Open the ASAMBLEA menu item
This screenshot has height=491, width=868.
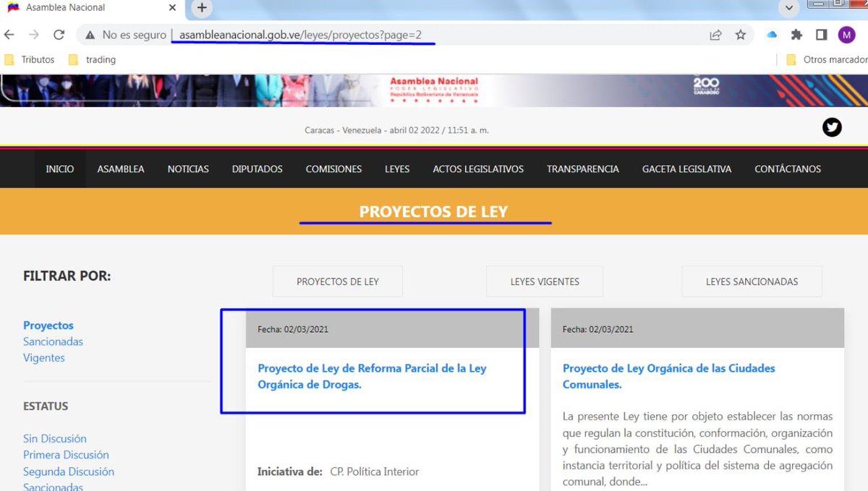[121, 169]
